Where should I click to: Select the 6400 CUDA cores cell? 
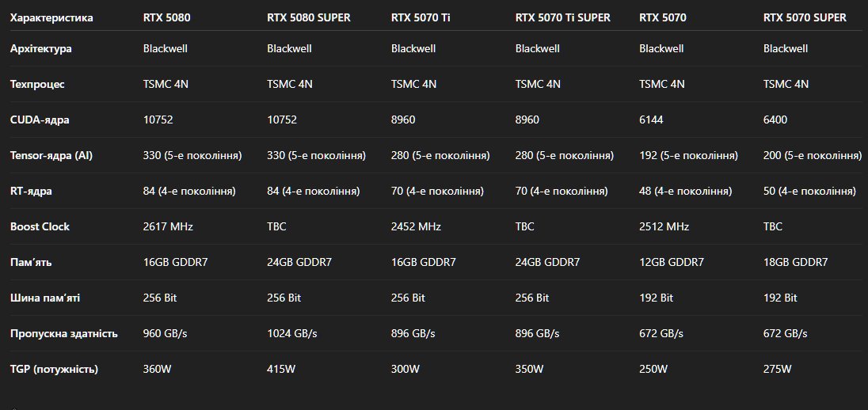pos(775,120)
